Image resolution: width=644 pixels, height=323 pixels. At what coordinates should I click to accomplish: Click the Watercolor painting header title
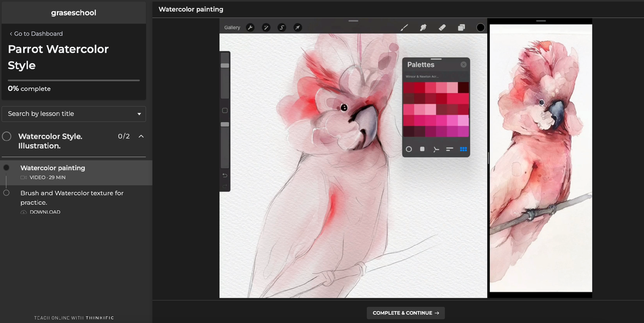click(x=191, y=9)
